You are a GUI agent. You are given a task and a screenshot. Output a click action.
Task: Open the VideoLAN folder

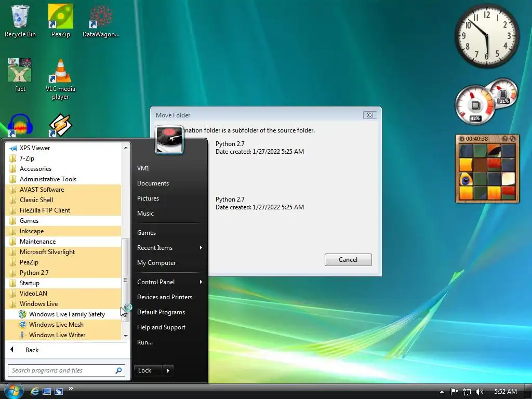click(x=63, y=294)
